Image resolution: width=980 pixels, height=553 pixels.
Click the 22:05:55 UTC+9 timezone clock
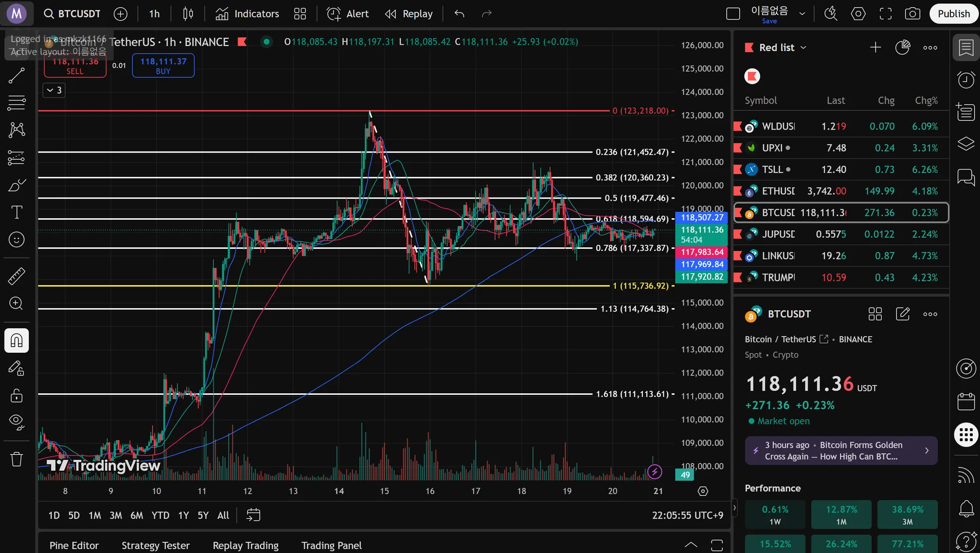click(687, 515)
